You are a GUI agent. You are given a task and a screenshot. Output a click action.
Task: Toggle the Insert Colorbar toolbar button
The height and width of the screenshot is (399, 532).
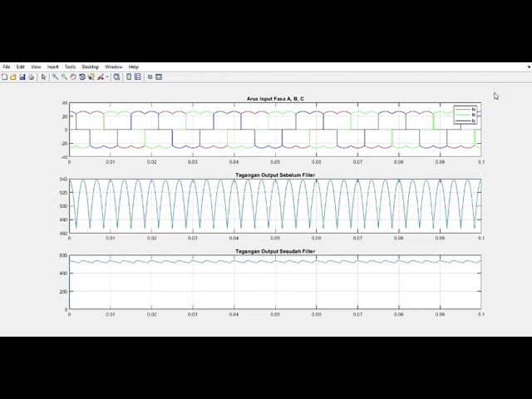(129, 76)
